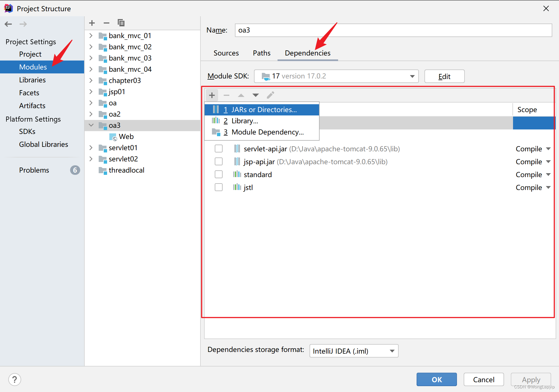Click the edit dependency pencil icon

coord(270,95)
